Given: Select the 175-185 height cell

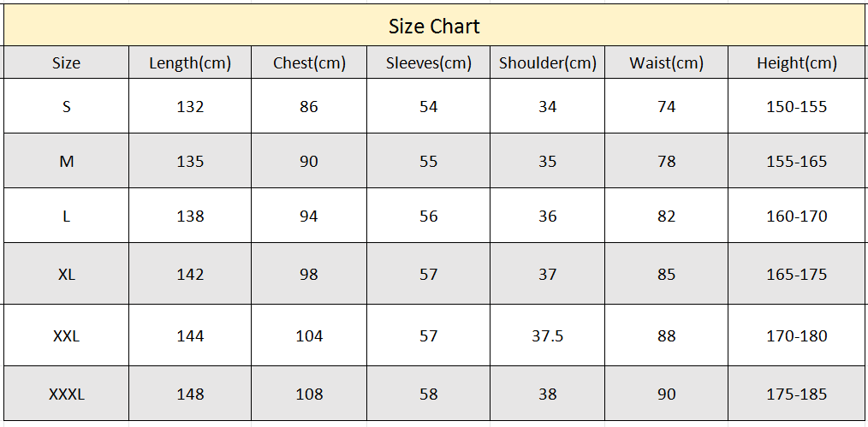Looking at the screenshot, I should tap(796, 394).
